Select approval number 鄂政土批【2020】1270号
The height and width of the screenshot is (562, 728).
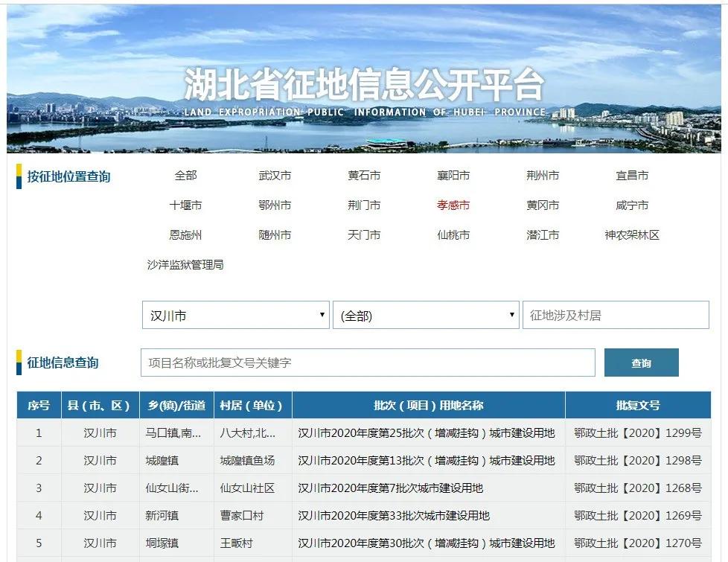pyautogui.click(x=638, y=543)
